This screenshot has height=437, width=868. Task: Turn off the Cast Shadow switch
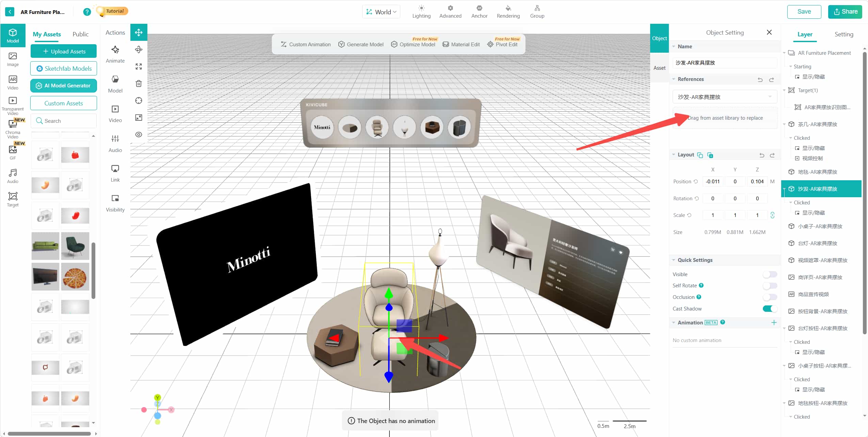pos(770,309)
